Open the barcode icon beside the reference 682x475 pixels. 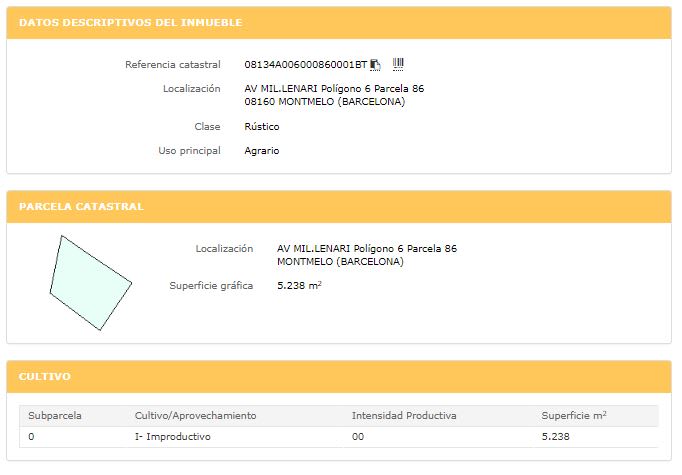[x=398, y=64]
